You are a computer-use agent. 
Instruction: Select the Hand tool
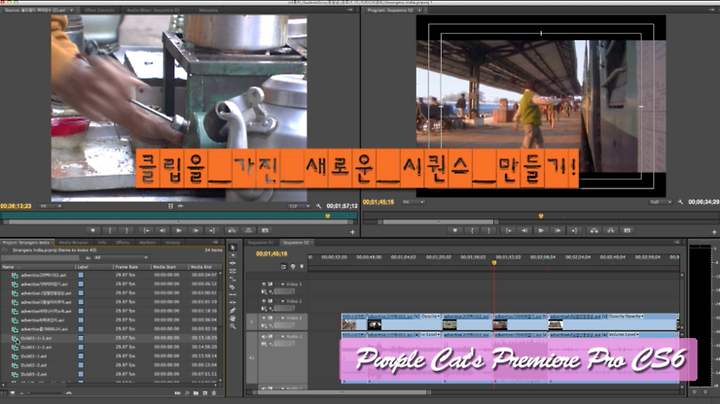pyautogui.click(x=233, y=318)
